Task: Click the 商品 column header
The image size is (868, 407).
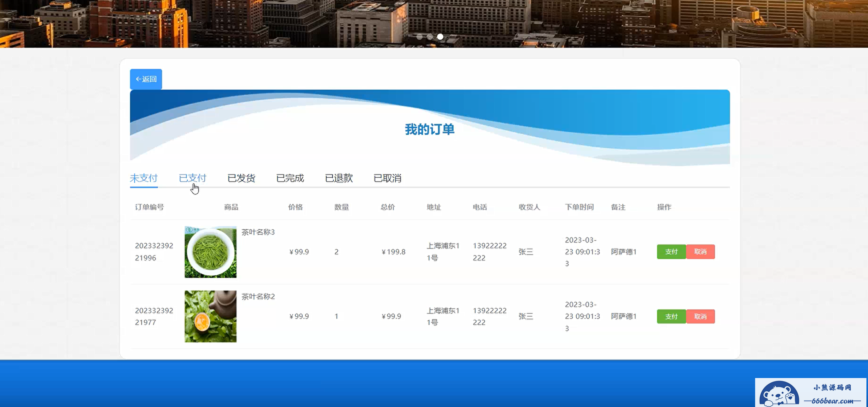Action: pos(231,207)
